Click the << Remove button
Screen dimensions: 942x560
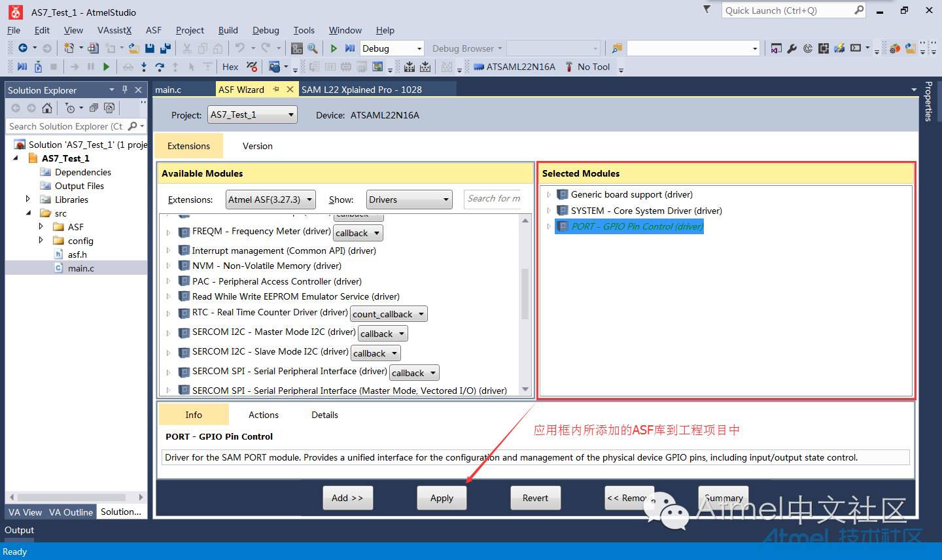pyautogui.click(x=629, y=498)
